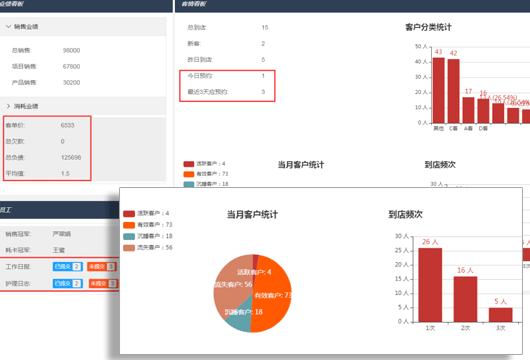
Task: Collapse the 销售业绩 section chevron
Action: (x=8, y=26)
